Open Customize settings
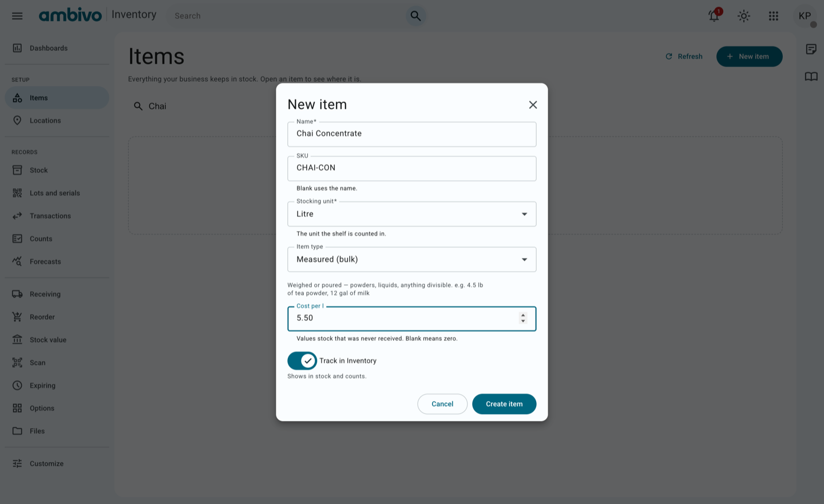 [57, 464]
